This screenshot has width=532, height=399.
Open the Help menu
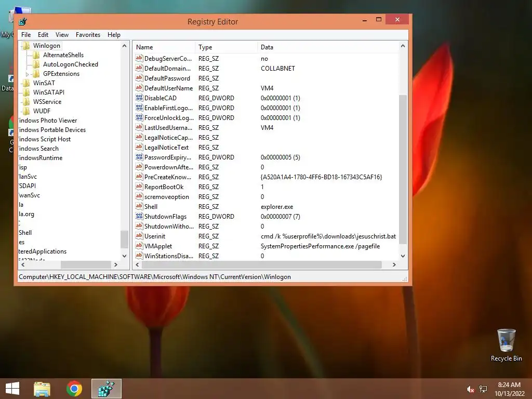pos(114,35)
